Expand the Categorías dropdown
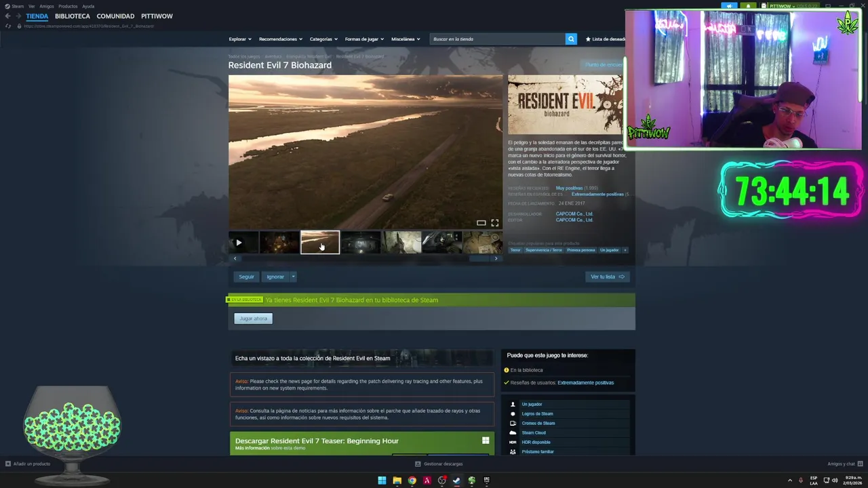Viewport: 868px width, 488px height. coord(323,39)
